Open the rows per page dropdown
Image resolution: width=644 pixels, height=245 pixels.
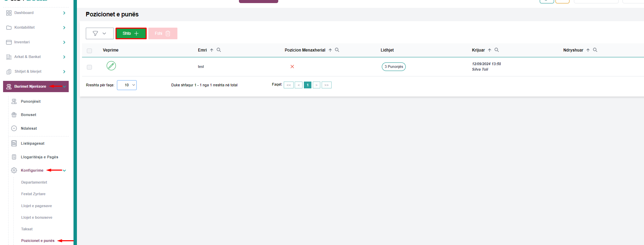(127, 85)
